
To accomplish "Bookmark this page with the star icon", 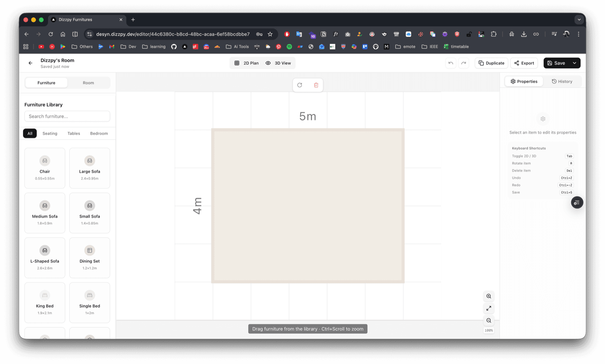I will click(x=270, y=34).
